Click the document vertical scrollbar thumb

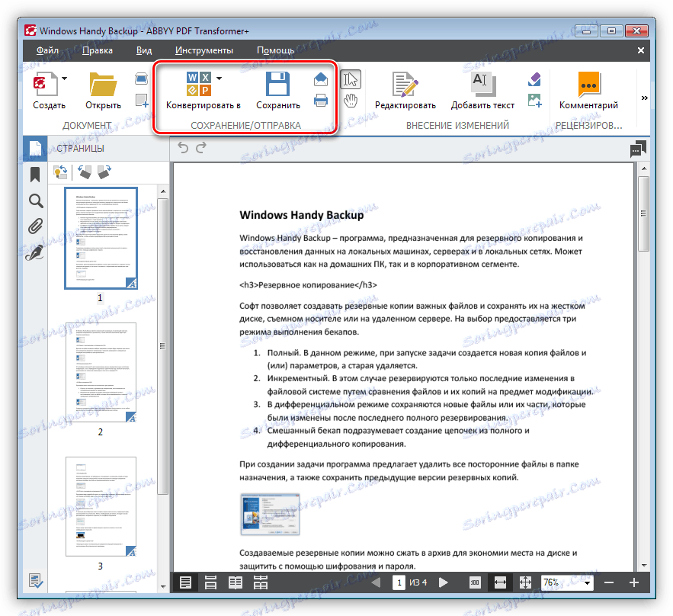click(643, 213)
